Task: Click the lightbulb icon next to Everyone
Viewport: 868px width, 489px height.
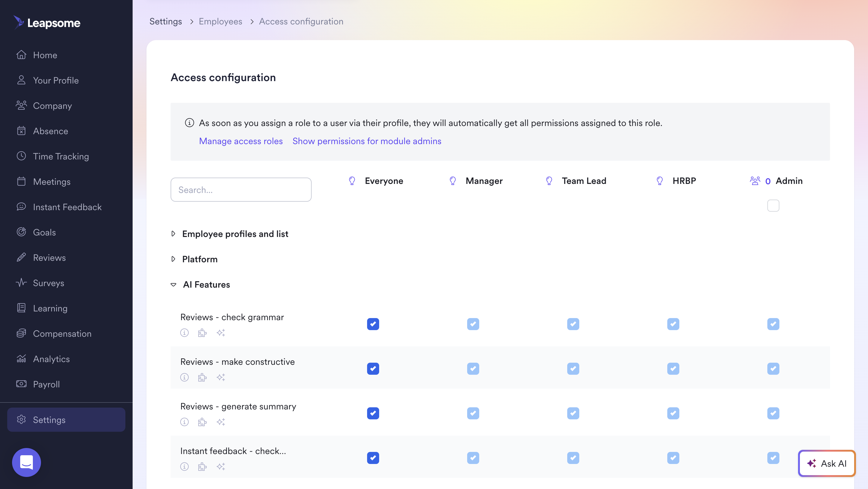Action: 352,181
